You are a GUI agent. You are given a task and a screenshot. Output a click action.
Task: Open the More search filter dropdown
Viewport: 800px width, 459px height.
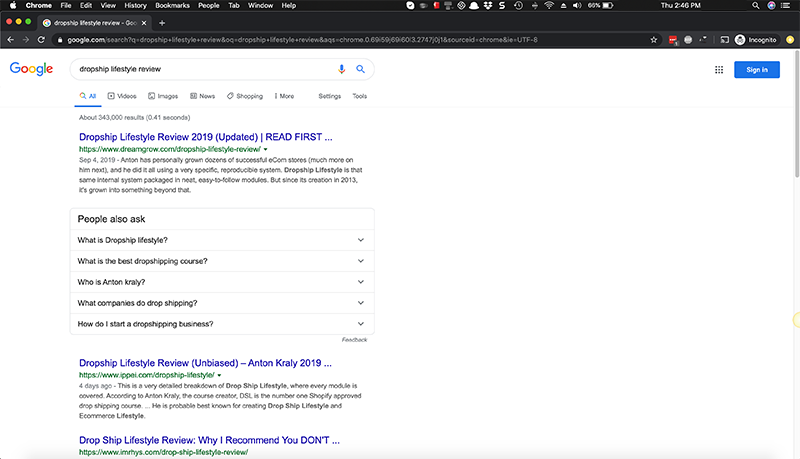(x=284, y=96)
